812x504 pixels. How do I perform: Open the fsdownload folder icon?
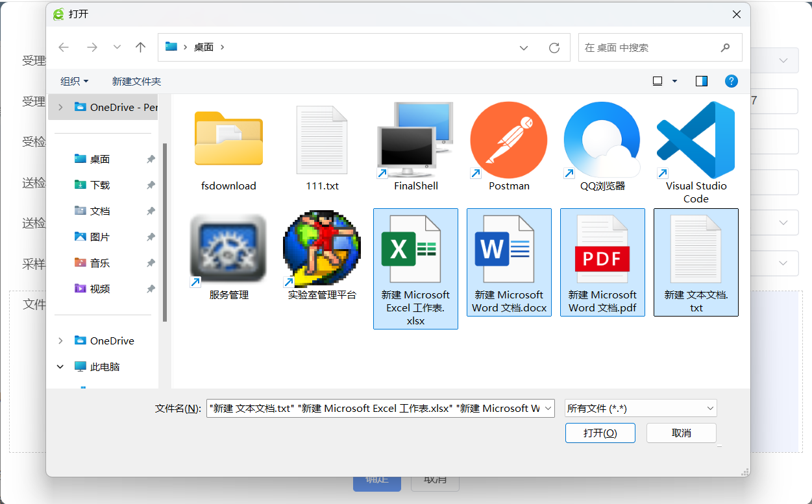[x=228, y=138]
